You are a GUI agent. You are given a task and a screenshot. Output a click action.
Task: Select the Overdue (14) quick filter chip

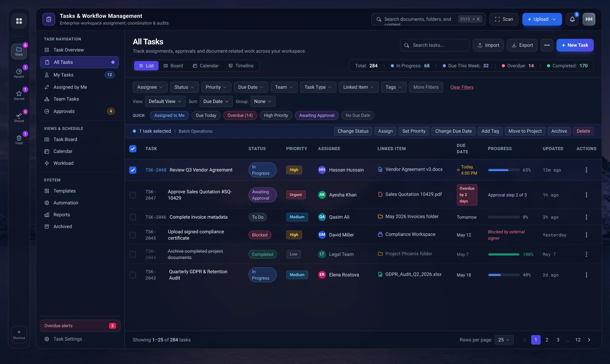[240, 116]
